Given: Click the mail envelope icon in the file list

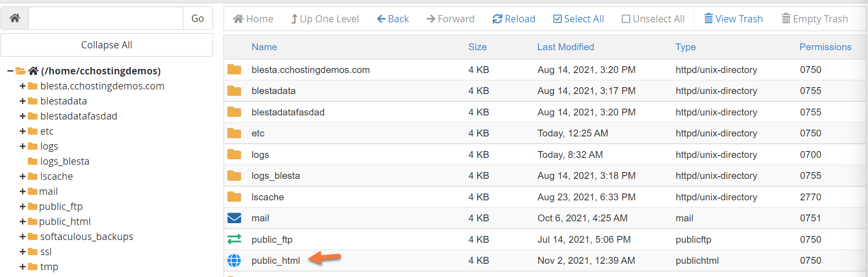Looking at the screenshot, I should (x=234, y=218).
